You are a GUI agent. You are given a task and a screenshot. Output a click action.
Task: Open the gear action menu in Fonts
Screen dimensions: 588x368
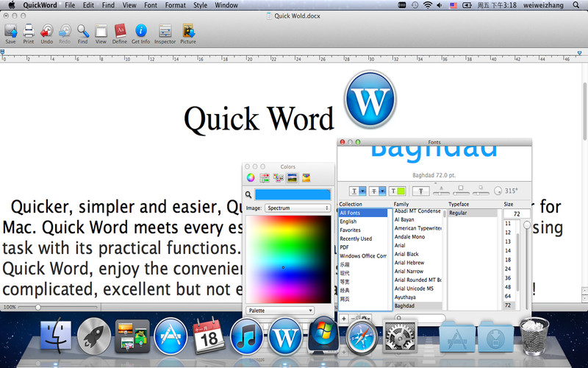point(365,319)
